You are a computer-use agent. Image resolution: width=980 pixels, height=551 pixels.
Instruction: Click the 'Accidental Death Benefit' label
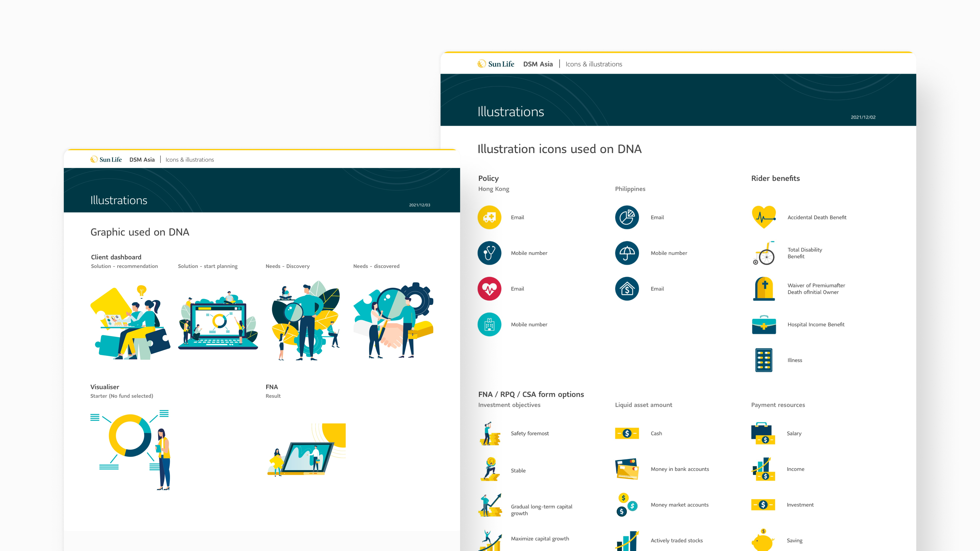[x=817, y=218]
